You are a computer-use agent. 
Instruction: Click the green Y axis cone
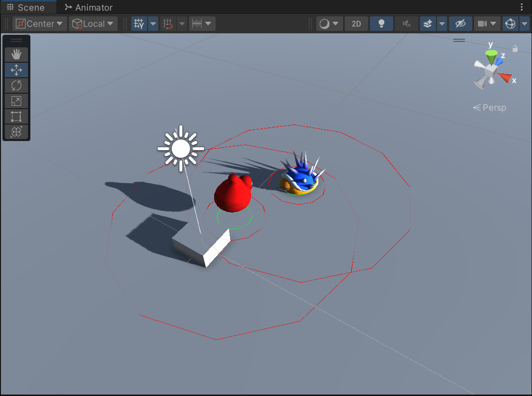(x=491, y=57)
